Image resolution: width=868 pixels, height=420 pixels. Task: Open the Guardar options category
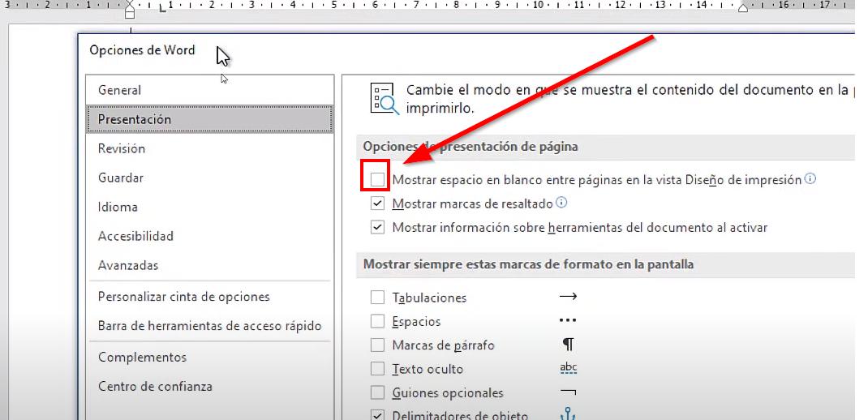click(x=210, y=178)
